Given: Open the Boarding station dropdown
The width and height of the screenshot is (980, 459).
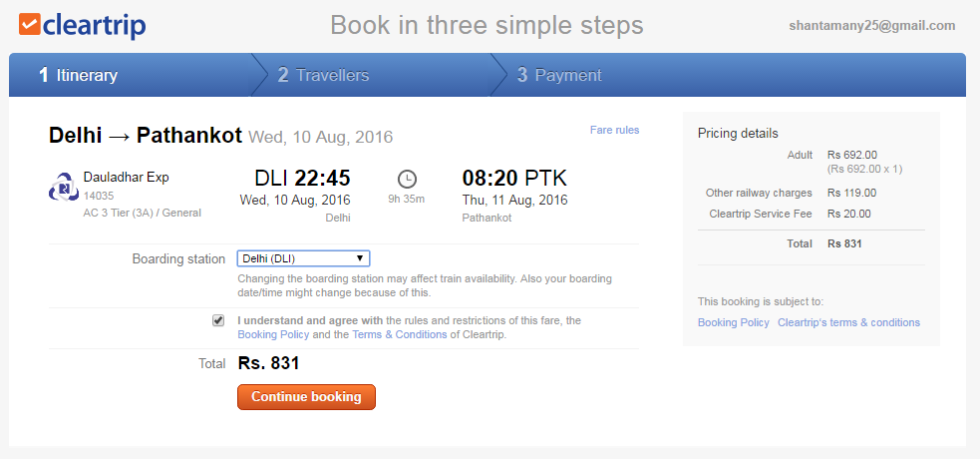Looking at the screenshot, I should (303, 258).
